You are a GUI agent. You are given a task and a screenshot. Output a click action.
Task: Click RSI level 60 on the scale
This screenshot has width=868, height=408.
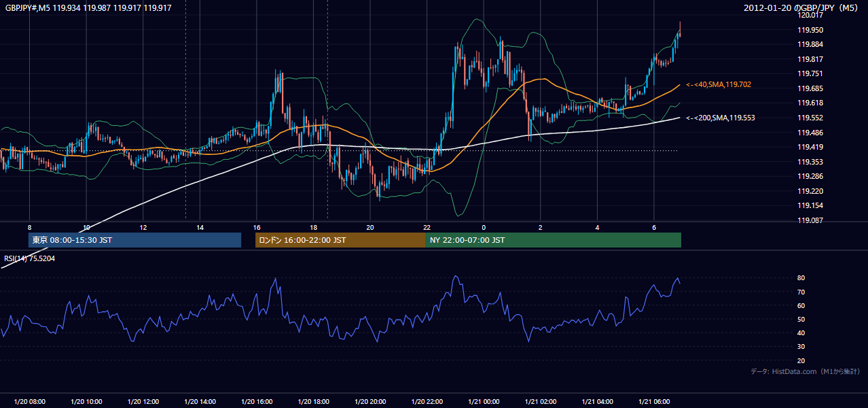tap(801, 305)
